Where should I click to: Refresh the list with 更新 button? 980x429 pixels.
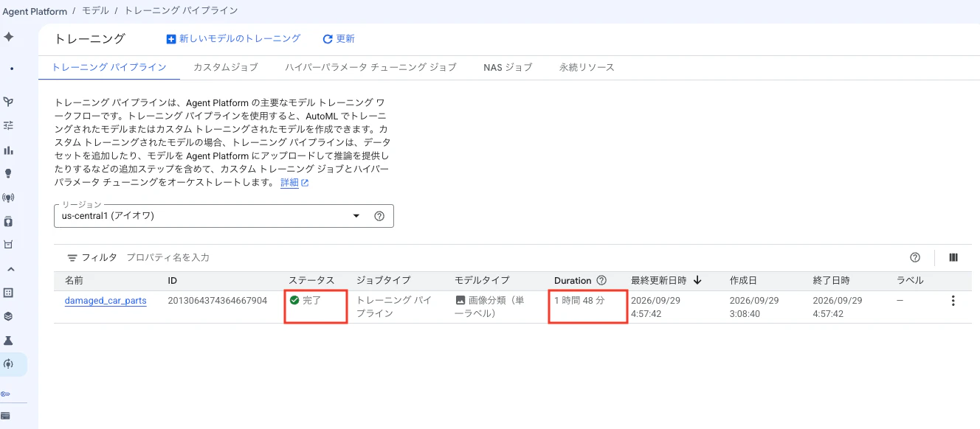click(x=339, y=39)
